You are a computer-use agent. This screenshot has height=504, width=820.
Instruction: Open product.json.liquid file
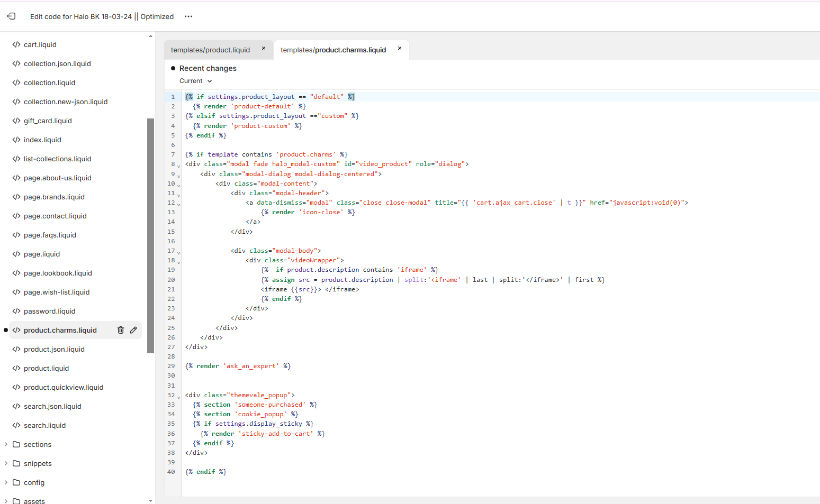(x=54, y=349)
